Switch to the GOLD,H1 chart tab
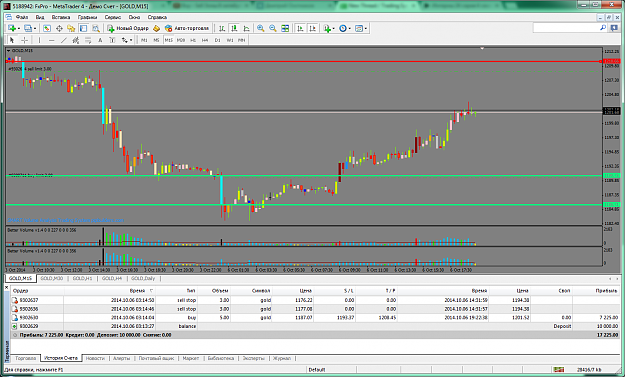The image size is (625, 377). click(x=82, y=278)
